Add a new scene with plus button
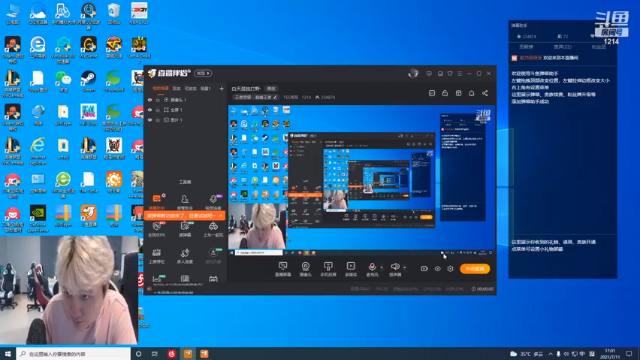Screen dimensions: 640x360 pyautogui.click(x=221, y=88)
